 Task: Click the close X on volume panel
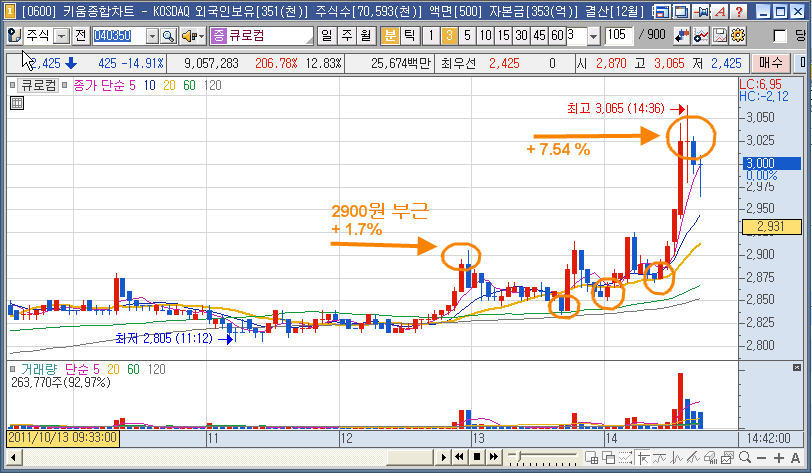pos(796,367)
